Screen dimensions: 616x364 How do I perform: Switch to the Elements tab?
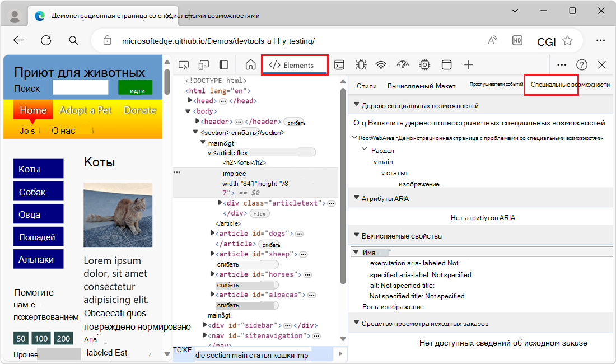(295, 65)
